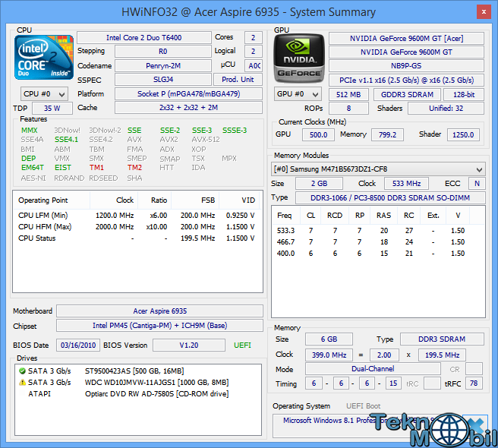
Task: Close the System Summary window
Action: (484, 11)
